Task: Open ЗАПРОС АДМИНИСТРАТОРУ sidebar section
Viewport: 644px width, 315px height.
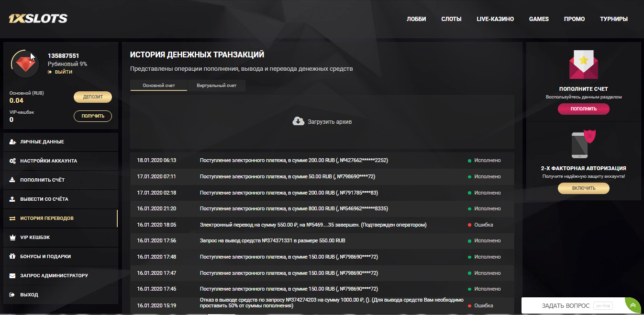Action: click(60, 276)
